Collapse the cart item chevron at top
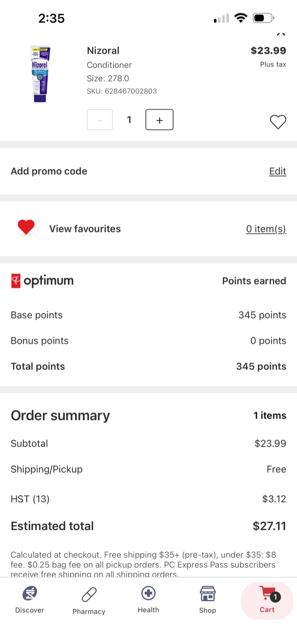This screenshot has width=297, height=644. click(x=280, y=33)
